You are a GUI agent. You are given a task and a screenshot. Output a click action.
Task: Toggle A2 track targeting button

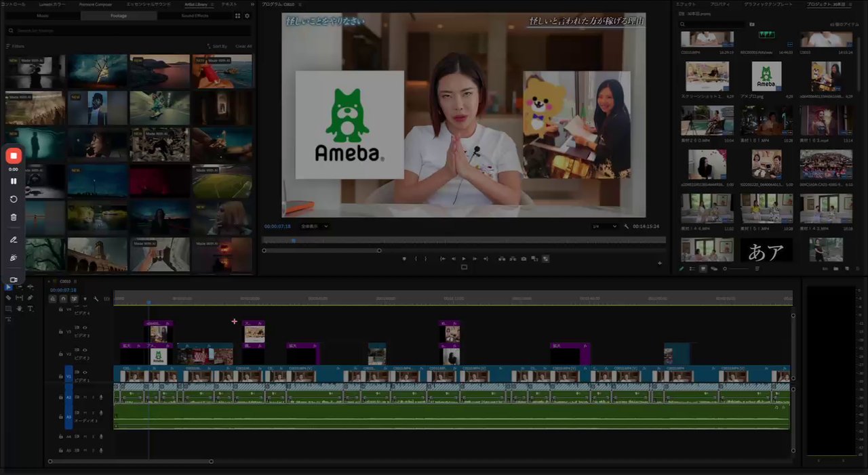tap(68, 397)
